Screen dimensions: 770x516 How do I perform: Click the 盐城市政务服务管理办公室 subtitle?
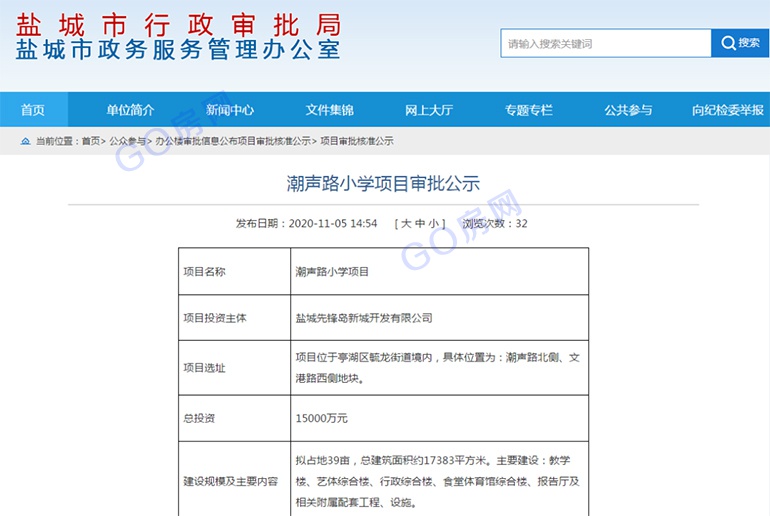pyautogui.click(x=178, y=50)
